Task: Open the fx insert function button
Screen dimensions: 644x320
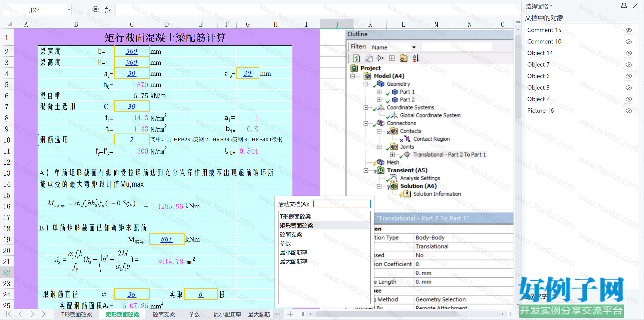Action: click(108, 10)
